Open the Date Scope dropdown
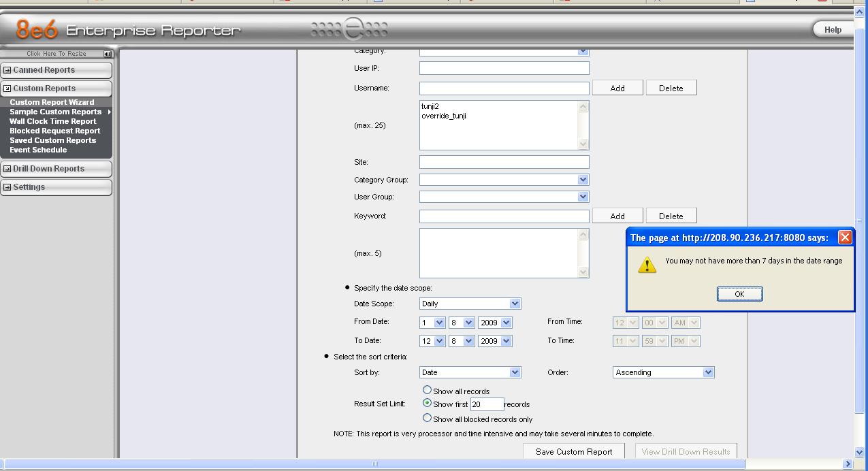 [515, 304]
